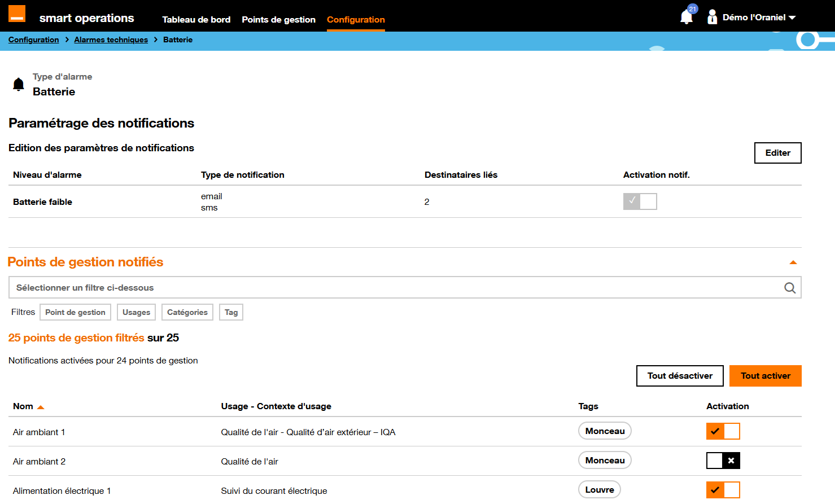Click the Louvre tag
Screen dimensions: 835x504
(600, 490)
